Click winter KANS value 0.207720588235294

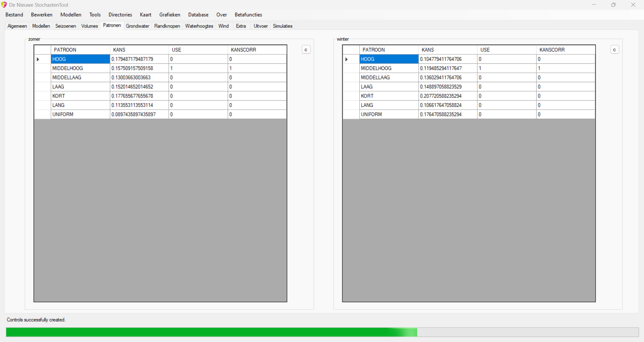point(448,96)
